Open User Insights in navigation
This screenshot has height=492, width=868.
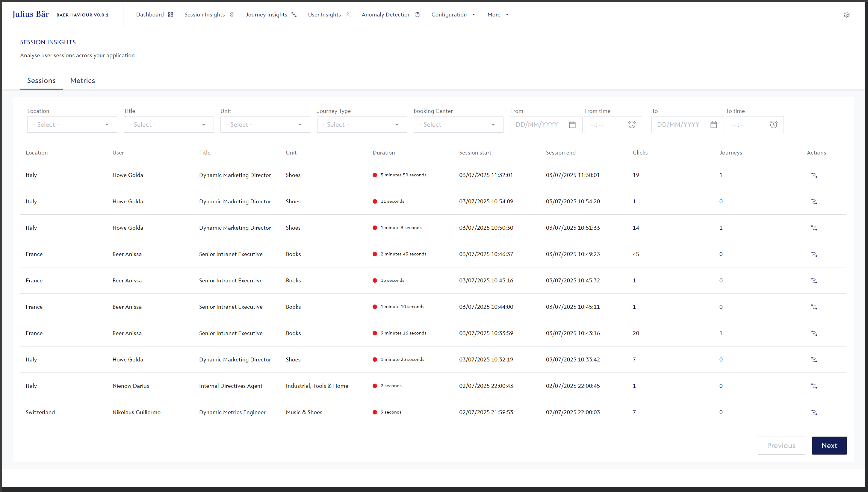tap(329, 15)
